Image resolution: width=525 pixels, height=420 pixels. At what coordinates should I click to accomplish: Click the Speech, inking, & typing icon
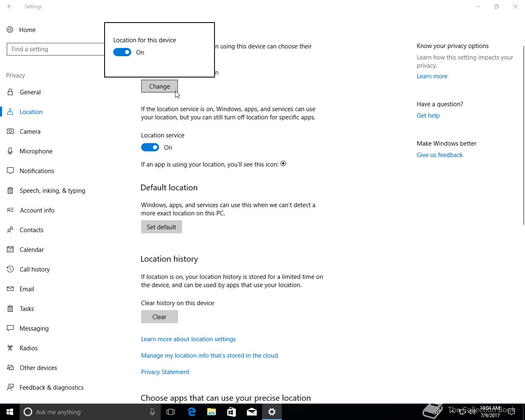pos(10,190)
